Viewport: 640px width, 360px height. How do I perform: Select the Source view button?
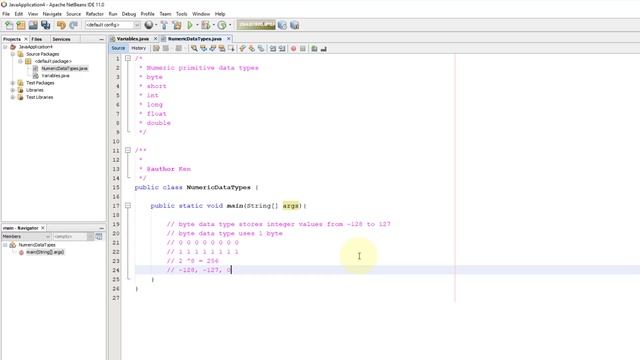coord(118,48)
